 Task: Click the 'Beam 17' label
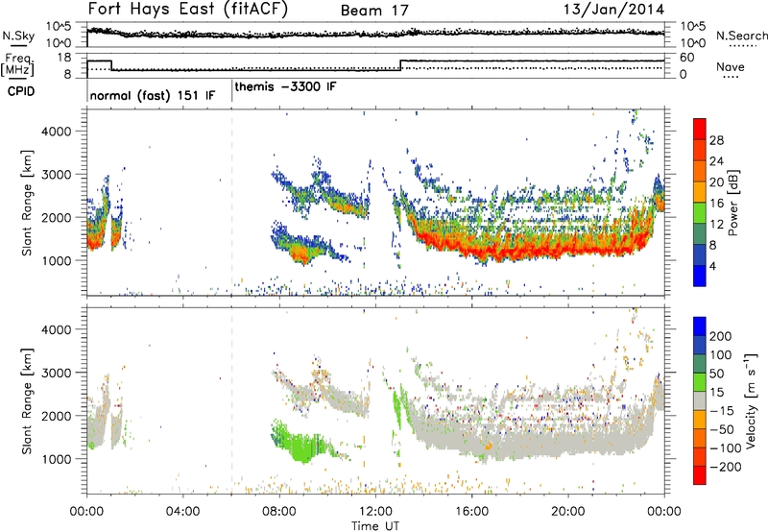click(x=374, y=11)
